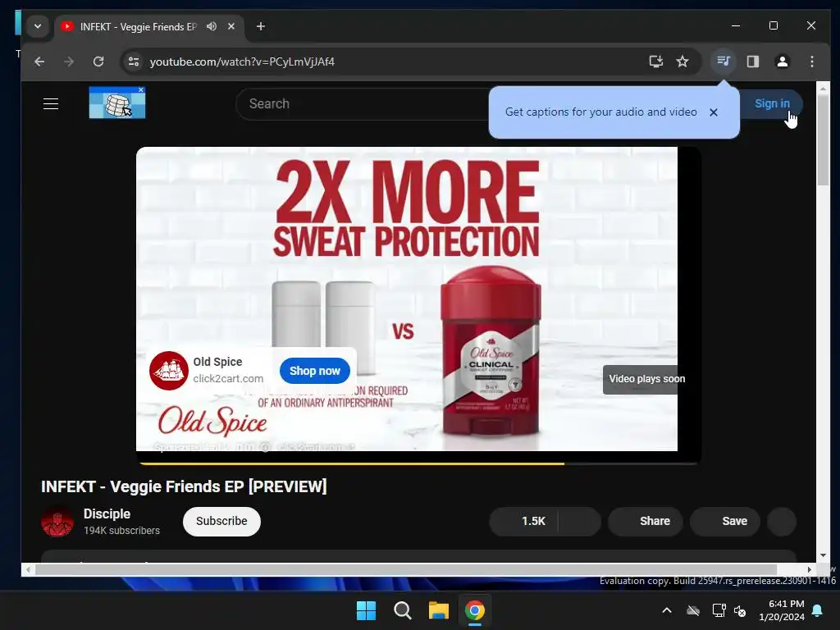
Task: Open the tab search dropdown arrow
Action: 38,26
